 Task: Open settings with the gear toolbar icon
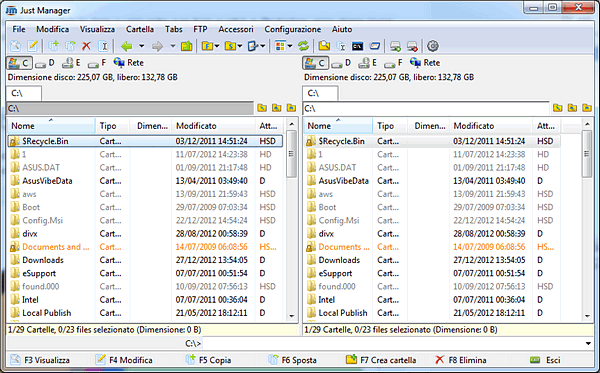pos(433,46)
